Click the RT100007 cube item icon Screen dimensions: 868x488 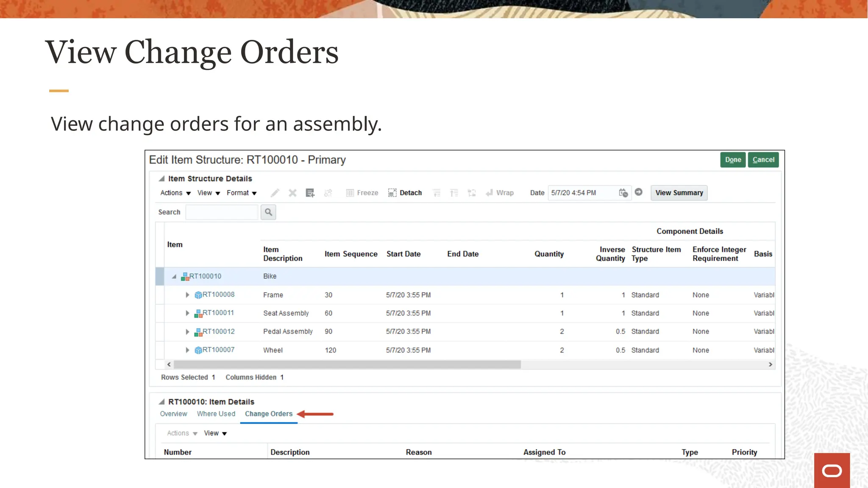tap(198, 350)
